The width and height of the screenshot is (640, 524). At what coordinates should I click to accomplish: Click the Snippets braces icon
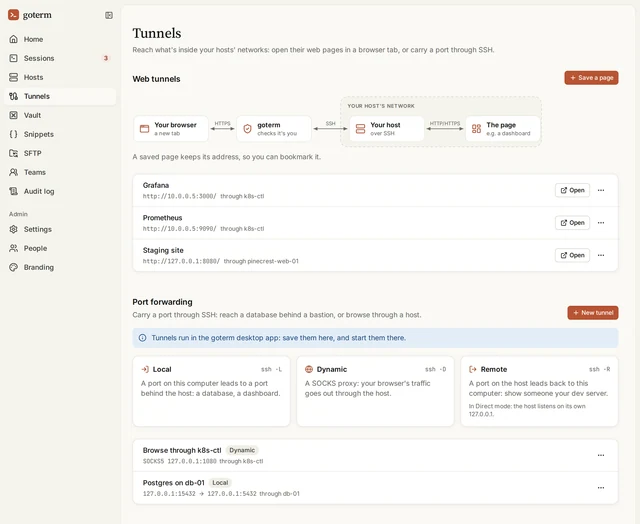tap(13, 134)
